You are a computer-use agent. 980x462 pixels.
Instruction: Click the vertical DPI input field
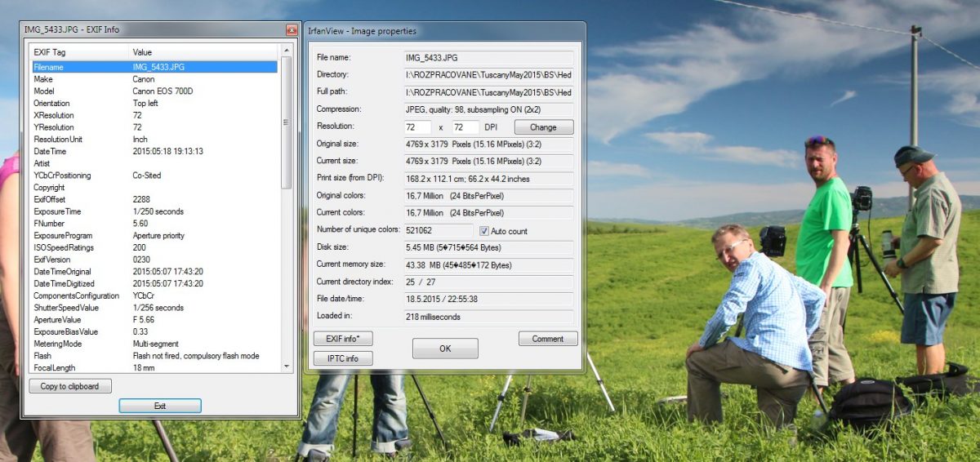pos(465,127)
